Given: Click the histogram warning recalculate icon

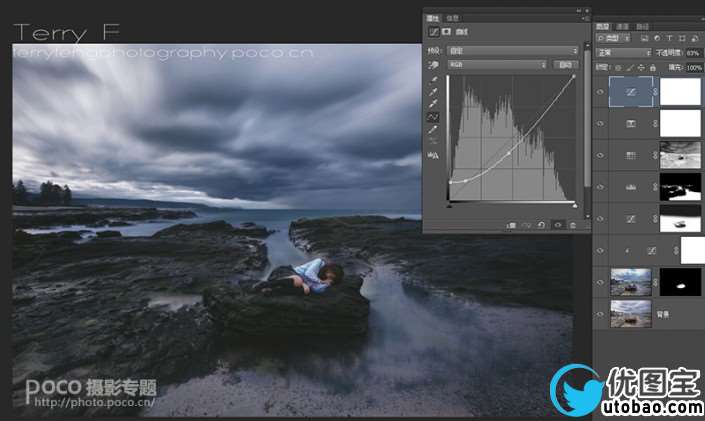Looking at the screenshot, I should 433,156.
